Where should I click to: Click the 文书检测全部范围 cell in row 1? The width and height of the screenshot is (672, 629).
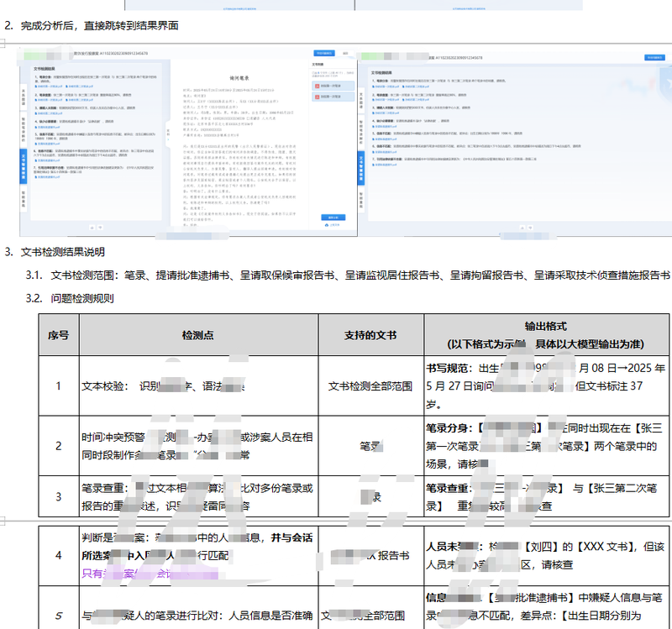click(370, 386)
